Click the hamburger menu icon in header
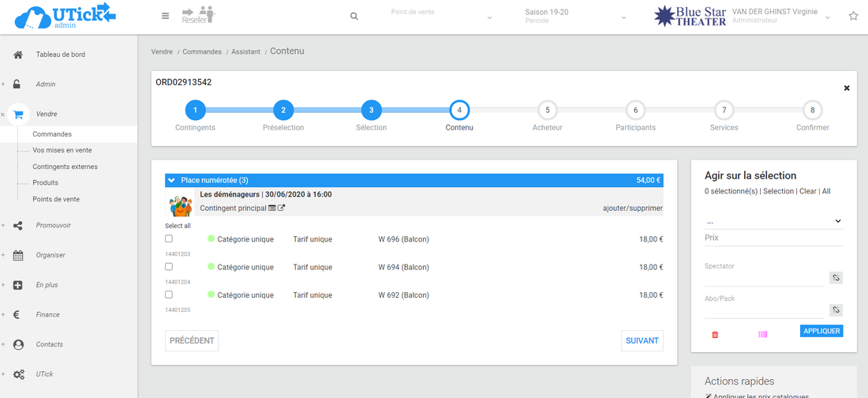The height and width of the screenshot is (398, 868). pos(165,16)
